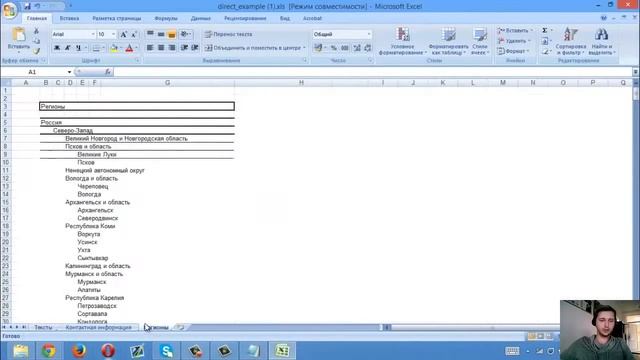The image size is (640, 360).
Task: Switch to sheet tab Контактная информация
Action: point(98,327)
